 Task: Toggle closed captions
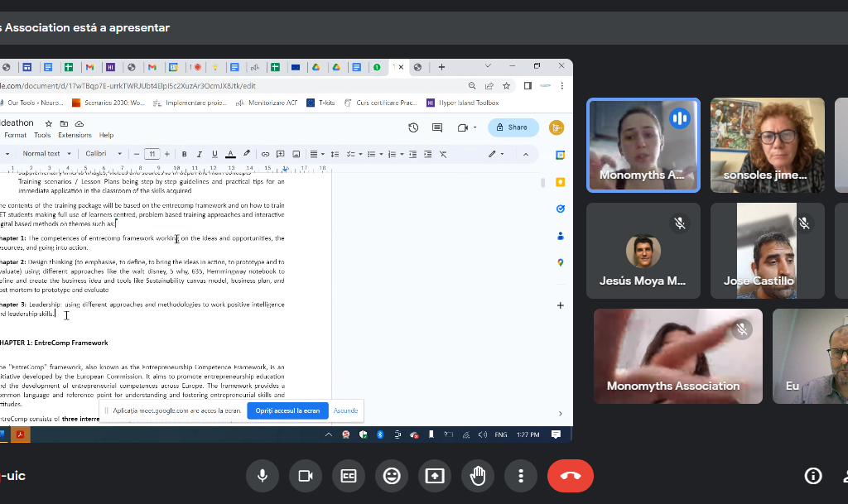tap(349, 476)
